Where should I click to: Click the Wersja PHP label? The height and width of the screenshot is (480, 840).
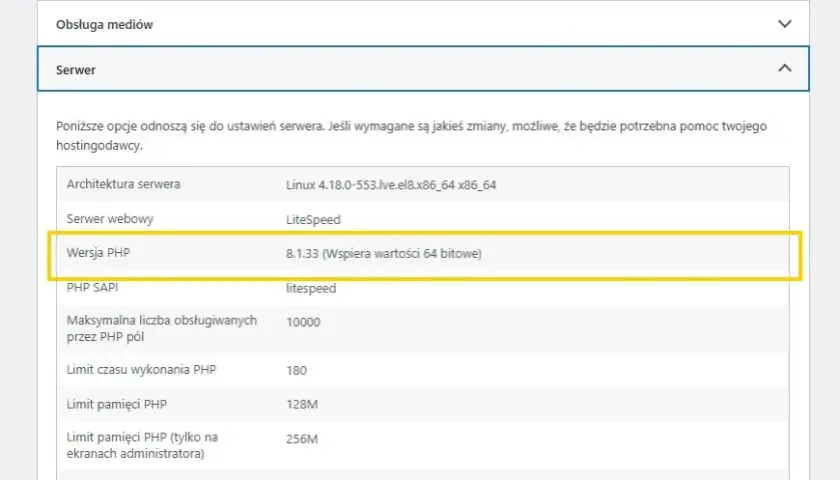[x=98, y=253]
